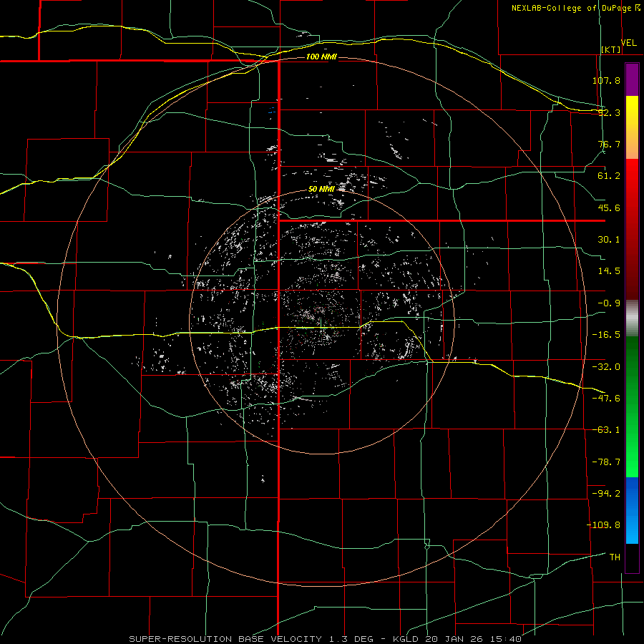Screen dimensions: 644x644
Task: Click the TH legend label
Action: click(x=615, y=557)
